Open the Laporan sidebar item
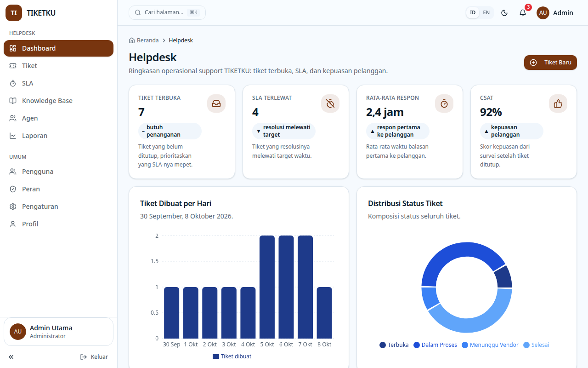The width and height of the screenshot is (588, 368). (x=58, y=136)
